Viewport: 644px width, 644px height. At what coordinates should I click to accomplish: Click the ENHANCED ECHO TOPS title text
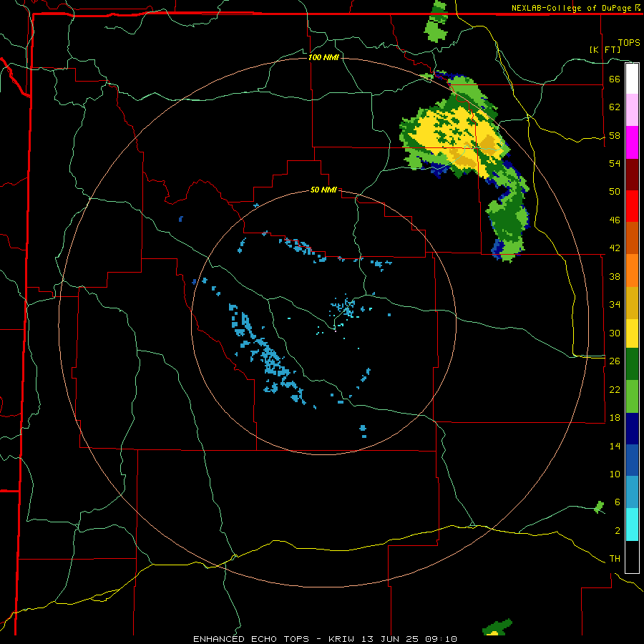(251, 639)
